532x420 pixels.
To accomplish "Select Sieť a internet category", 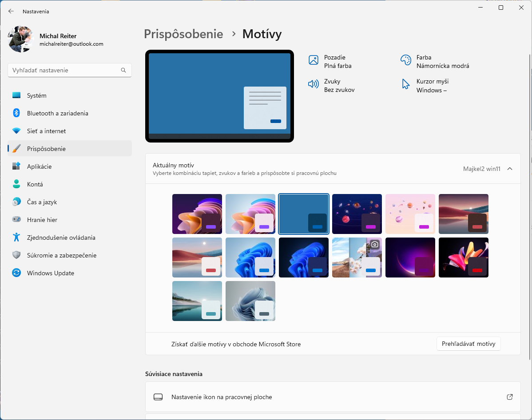I will [x=46, y=131].
